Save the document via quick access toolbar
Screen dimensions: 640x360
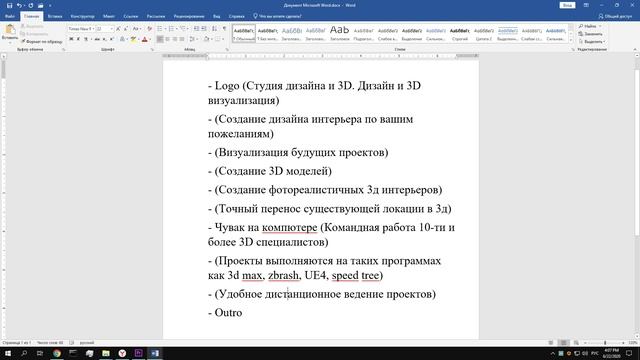click(x=9, y=5)
